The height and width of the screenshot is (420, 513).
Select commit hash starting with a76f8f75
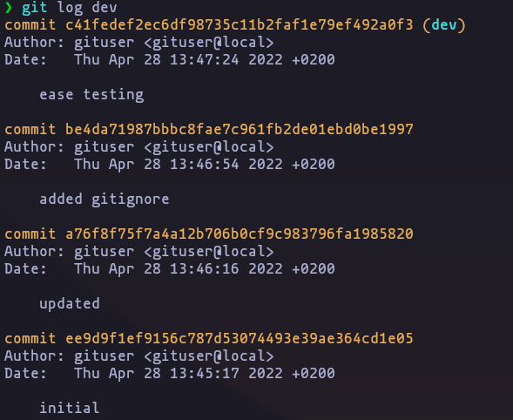[240, 234]
